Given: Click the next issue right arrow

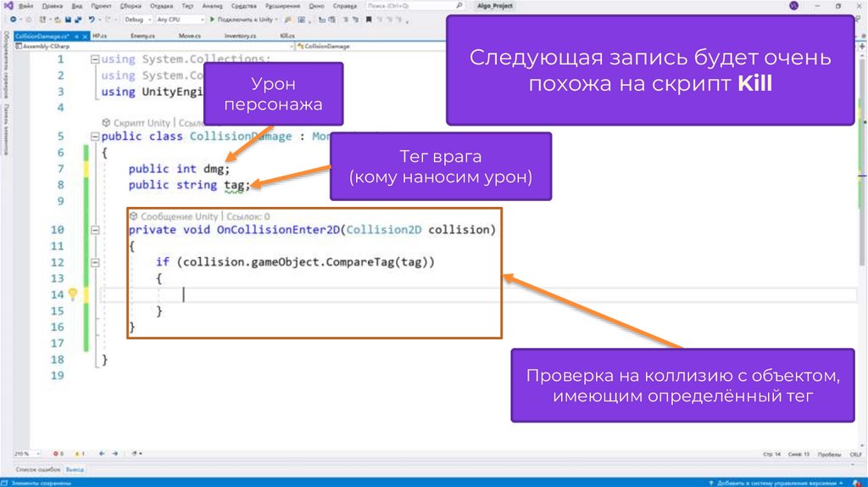Looking at the screenshot, I should 115,453.
